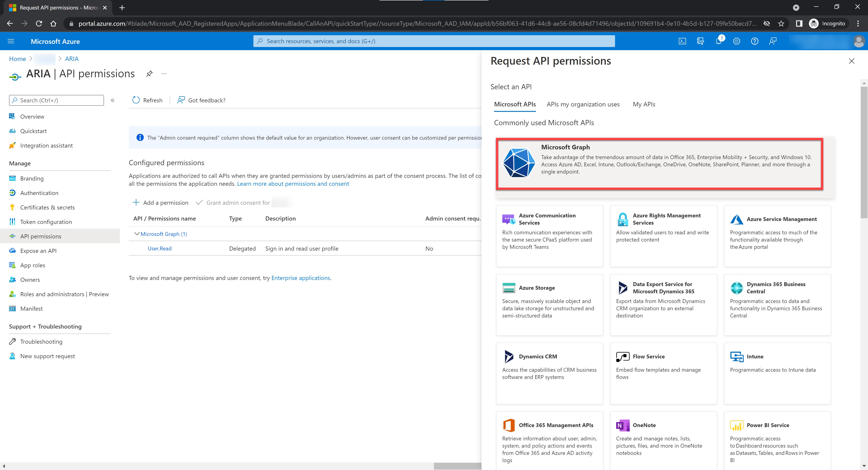This screenshot has height=470, width=868.
Task: Open the notifications bell icon
Action: pos(718,41)
